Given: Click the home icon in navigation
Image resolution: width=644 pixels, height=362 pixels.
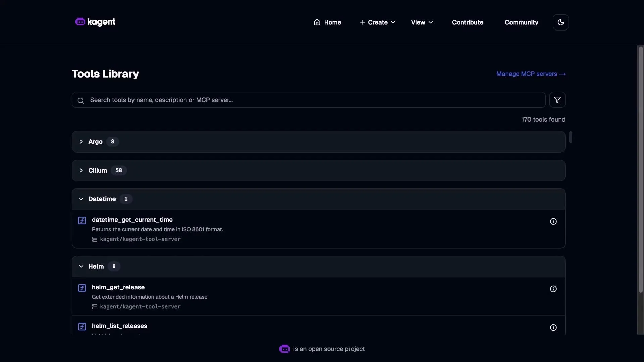Looking at the screenshot, I should tap(317, 22).
